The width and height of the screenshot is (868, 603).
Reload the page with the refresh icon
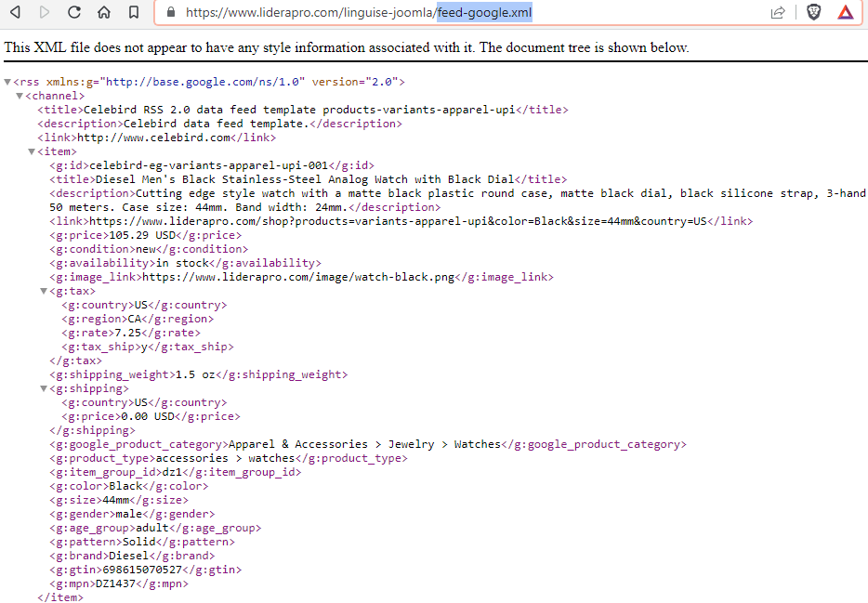pyautogui.click(x=74, y=12)
